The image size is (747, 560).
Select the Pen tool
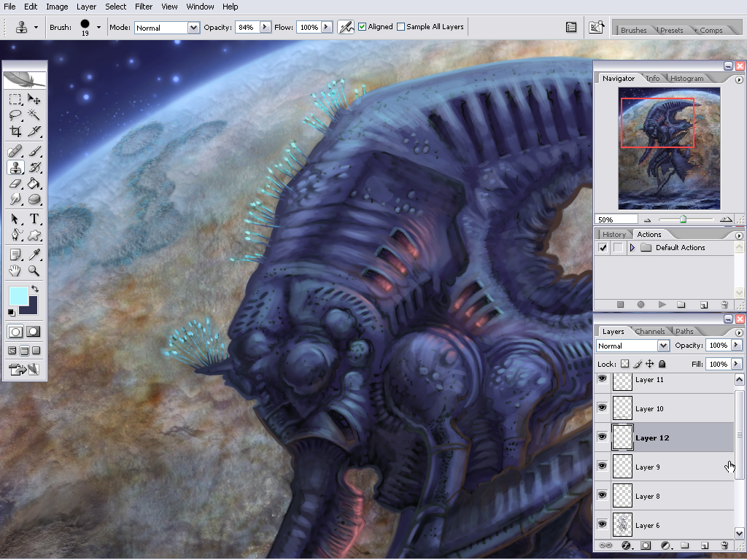pos(15,235)
